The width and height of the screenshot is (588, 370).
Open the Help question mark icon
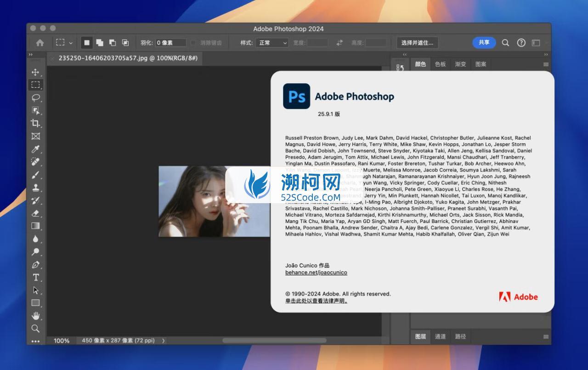click(x=521, y=42)
